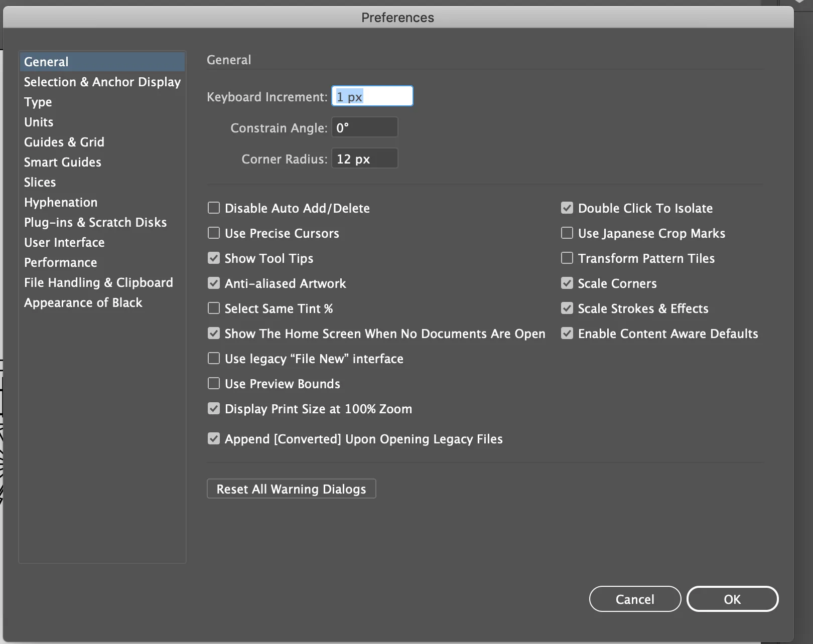
Task: Open the Selection & Anchor Display section
Action: tap(102, 82)
